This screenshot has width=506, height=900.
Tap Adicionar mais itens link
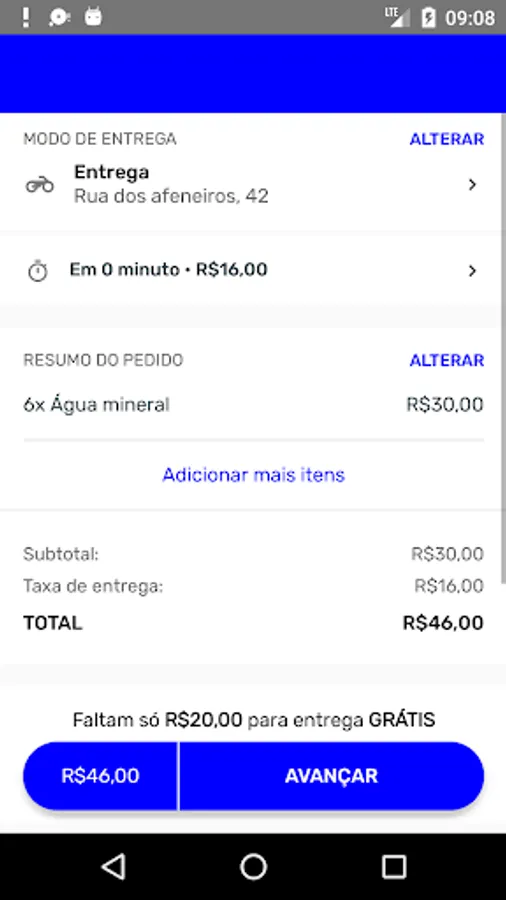pyautogui.click(x=253, y=475)
